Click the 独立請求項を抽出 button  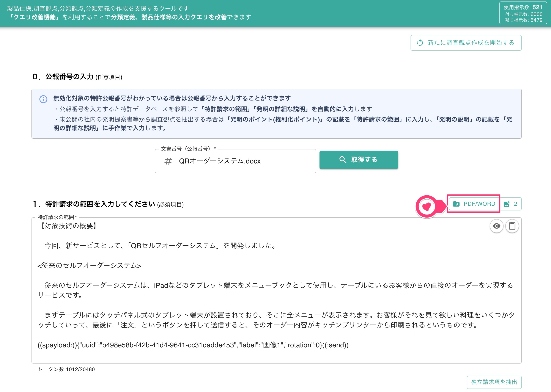point(494,382)
